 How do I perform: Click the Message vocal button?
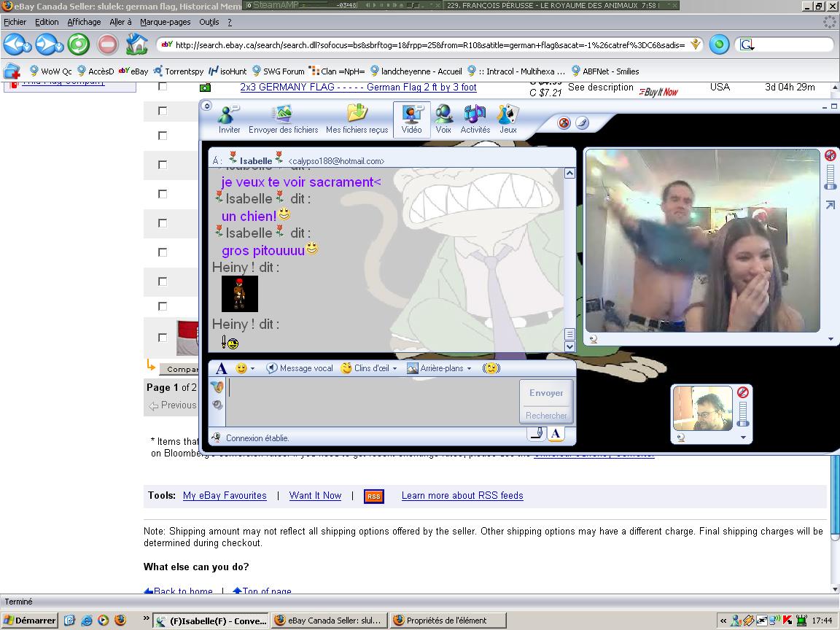pyautogui.click(x=300, y=368)
